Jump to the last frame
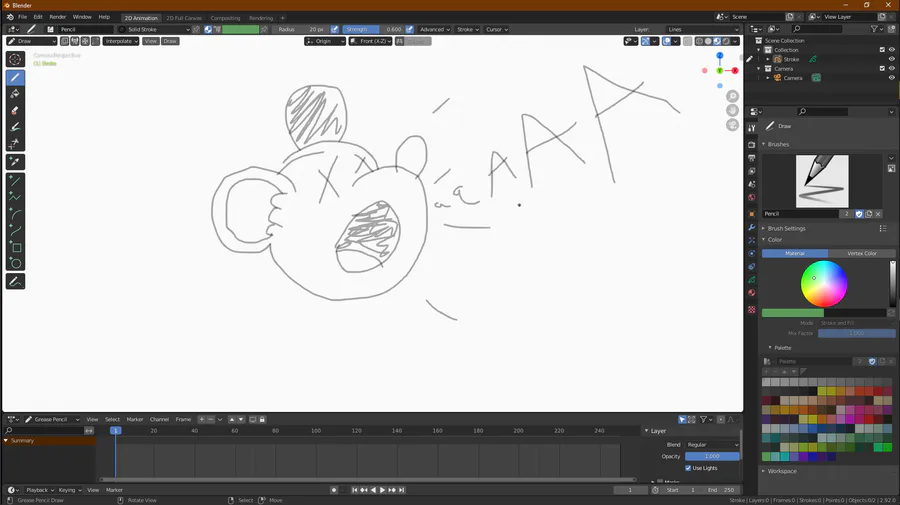900x505 pixels. (402, 490)
